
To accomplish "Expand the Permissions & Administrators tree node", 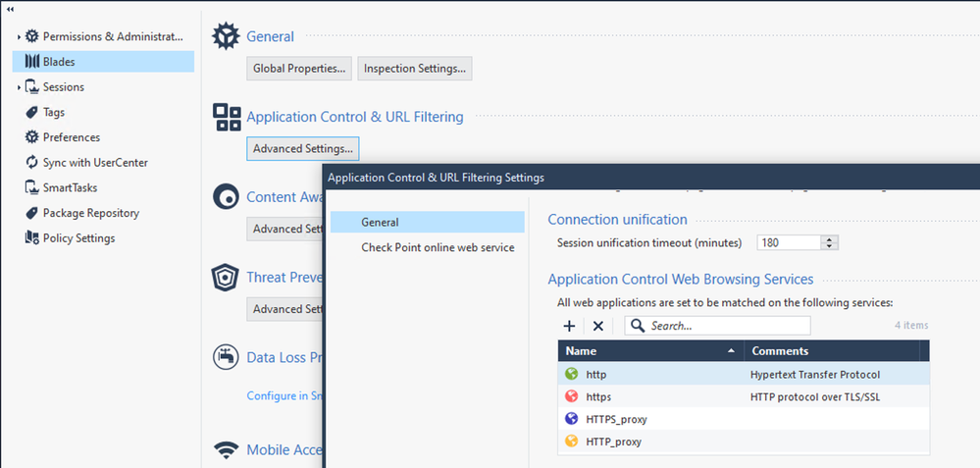I will click(19, 37).
